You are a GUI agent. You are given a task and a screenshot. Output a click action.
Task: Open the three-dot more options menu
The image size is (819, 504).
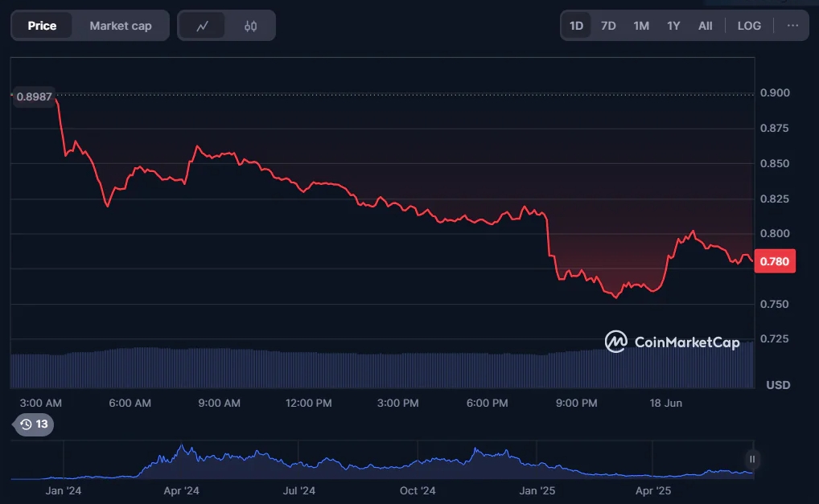click(792, 26)
